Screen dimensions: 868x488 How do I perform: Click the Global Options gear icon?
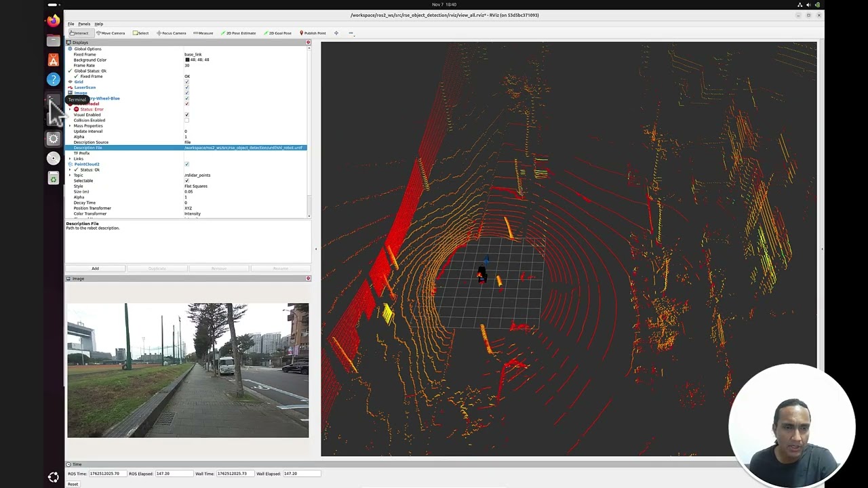(x=70, y=49)
